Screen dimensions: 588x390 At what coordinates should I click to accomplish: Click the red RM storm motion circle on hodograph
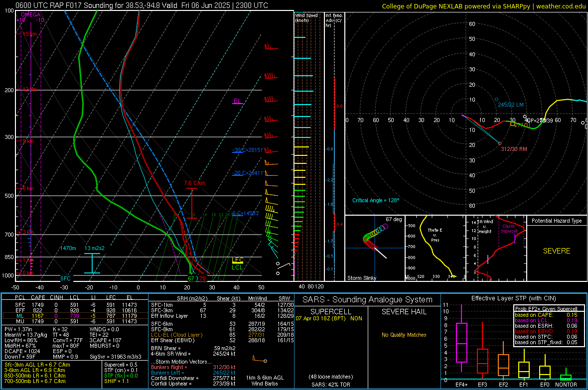pos(499,143)
